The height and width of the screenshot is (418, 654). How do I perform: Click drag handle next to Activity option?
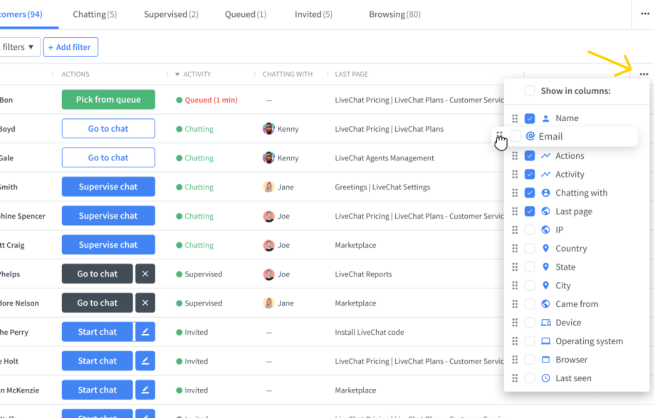coord(515,174)
